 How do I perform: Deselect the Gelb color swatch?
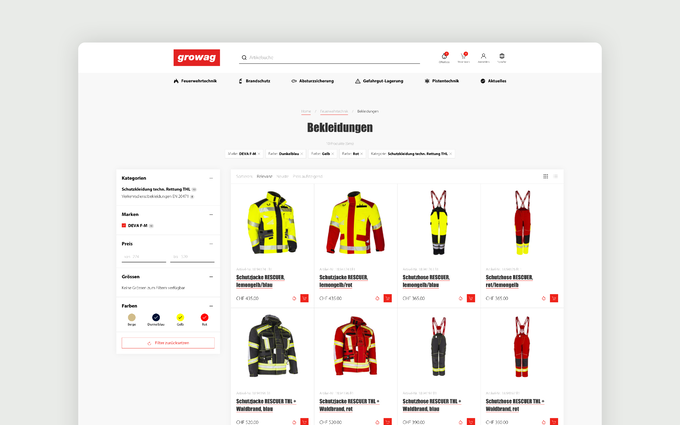(x=180, y=317)
